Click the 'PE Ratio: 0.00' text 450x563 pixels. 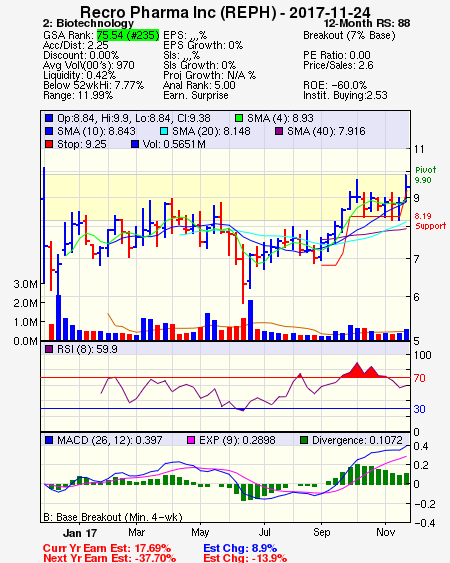pyautogui.click(x=337, y=55)
